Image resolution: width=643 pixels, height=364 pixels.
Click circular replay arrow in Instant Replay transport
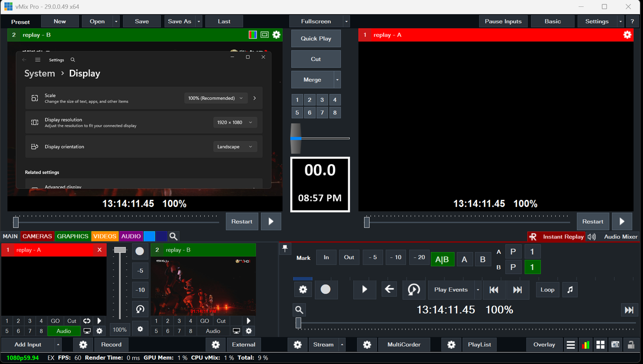coord(414,290)
